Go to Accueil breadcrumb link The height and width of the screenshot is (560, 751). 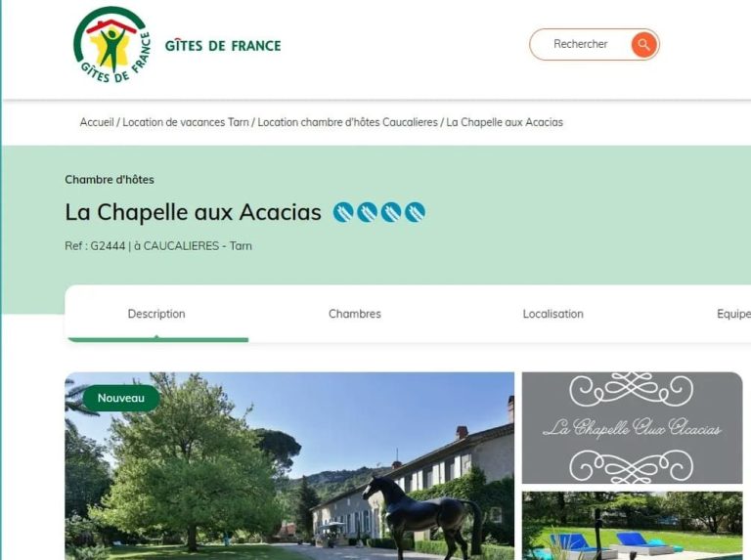click(x=97, y=122)
